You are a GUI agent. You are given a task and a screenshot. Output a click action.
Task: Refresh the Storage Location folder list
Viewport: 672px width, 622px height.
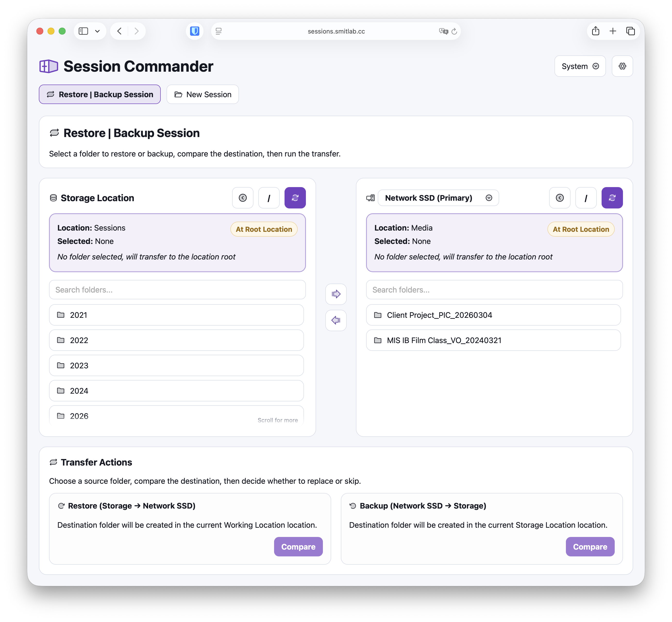coord(295,198)
